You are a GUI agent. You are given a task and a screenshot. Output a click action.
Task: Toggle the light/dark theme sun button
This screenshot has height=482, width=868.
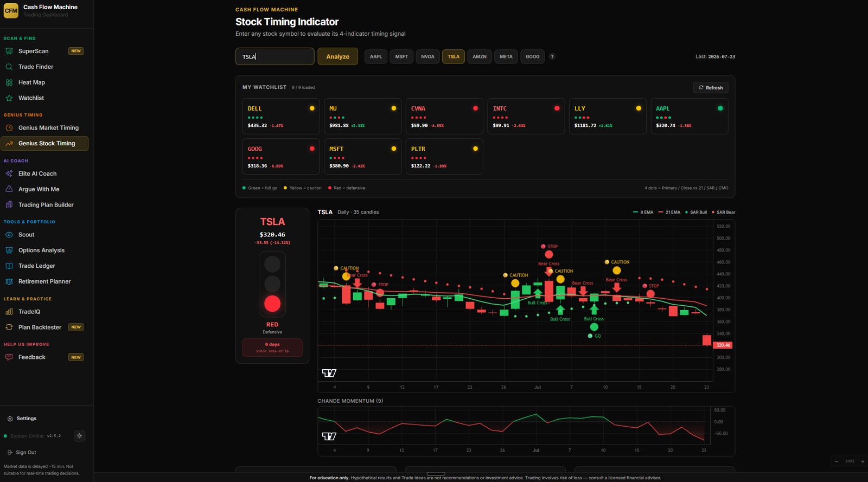point(80,436)
